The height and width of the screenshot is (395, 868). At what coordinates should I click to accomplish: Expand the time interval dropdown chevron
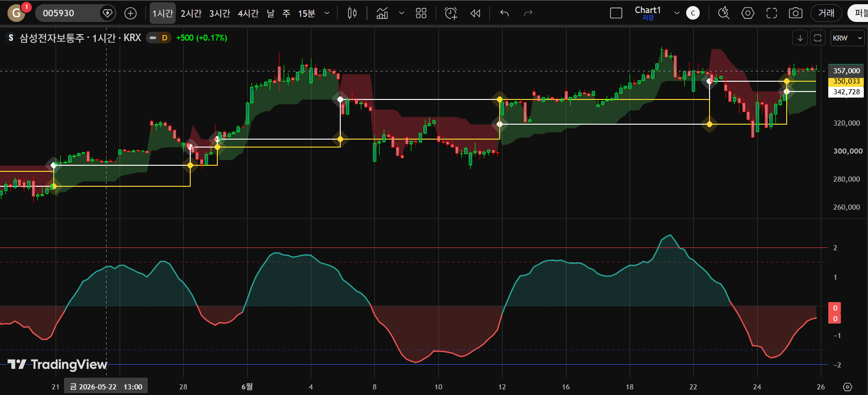click(x=327, y=13)
